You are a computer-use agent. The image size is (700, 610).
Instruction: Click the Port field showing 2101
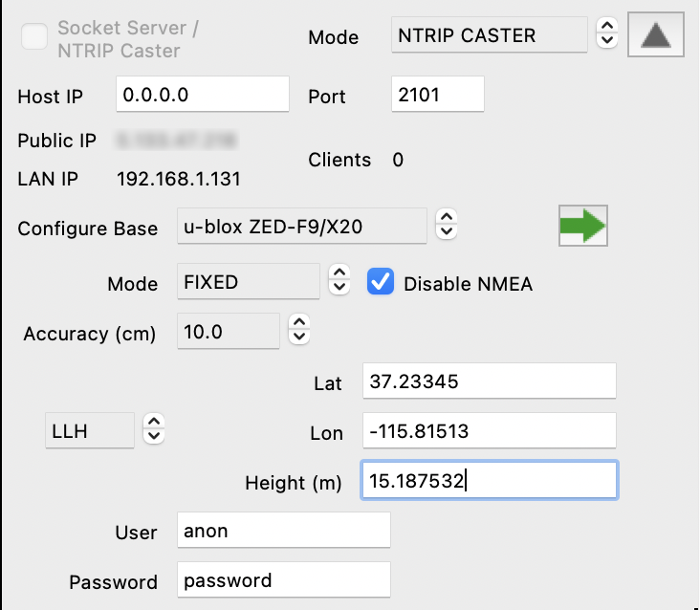(x=438, y=95)
